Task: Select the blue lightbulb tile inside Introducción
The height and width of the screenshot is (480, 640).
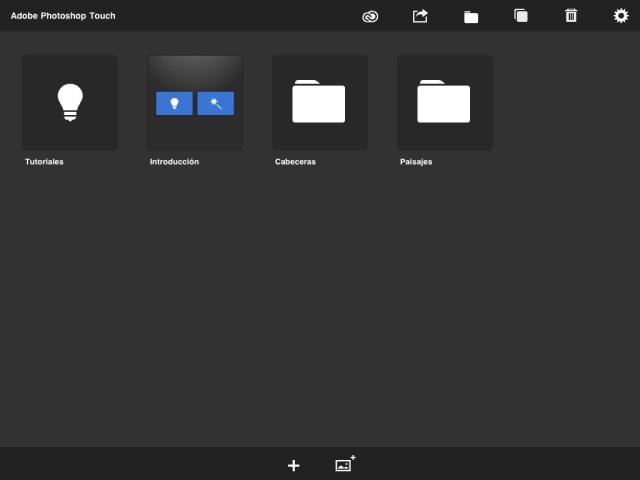Action: (x=174, y=103)
